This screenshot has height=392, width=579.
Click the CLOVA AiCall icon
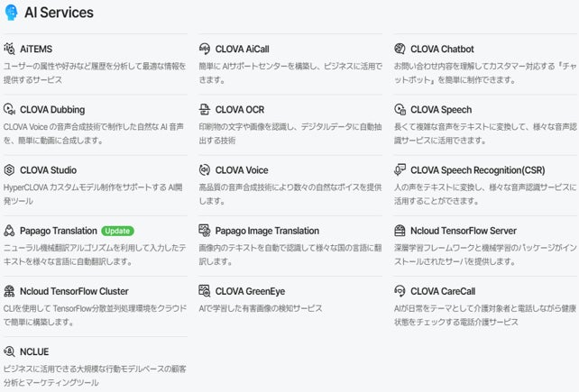point(205,49)
